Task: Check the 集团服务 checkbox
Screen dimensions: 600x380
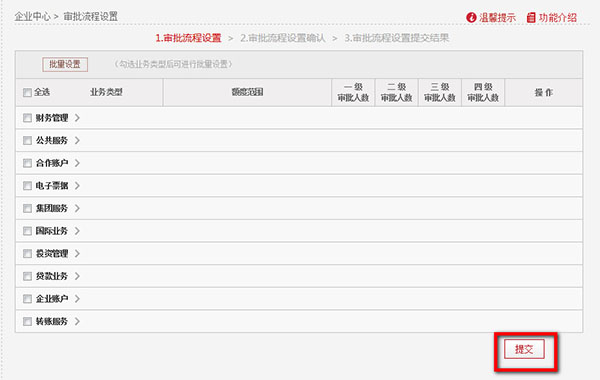Action: pos(27,208)
